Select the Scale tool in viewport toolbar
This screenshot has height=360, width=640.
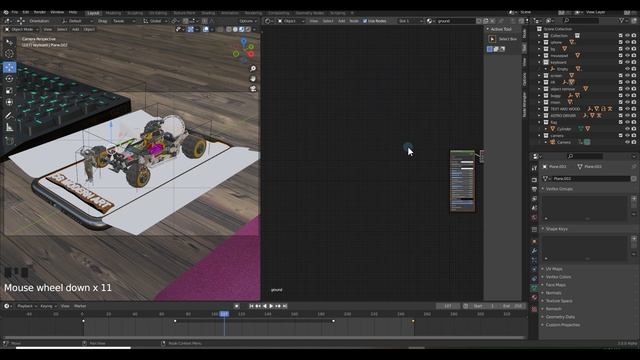pyautogui.click(x=9, y=91)
